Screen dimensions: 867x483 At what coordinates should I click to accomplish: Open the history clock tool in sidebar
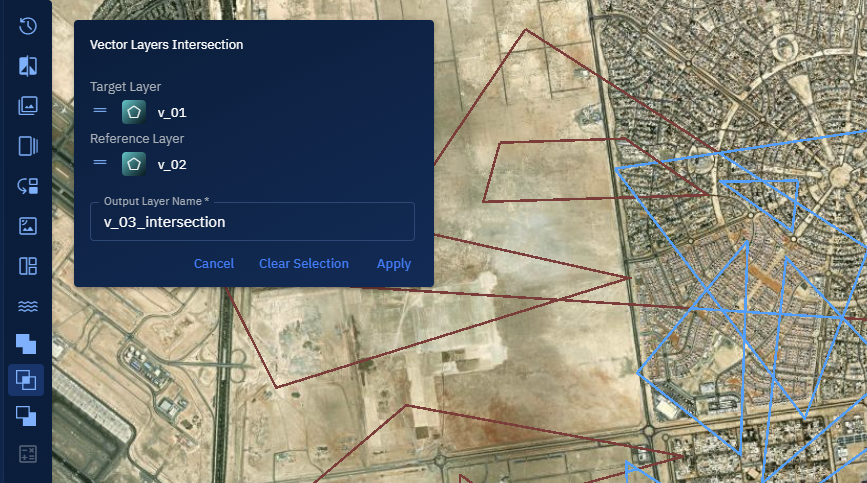[x=27, y=26]
